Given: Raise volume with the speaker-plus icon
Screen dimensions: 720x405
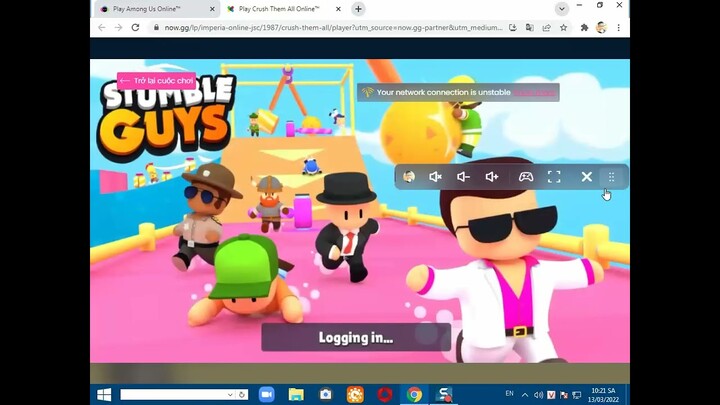Looking at the screenshot, I should pyautogui.click(x=492, y=177).
